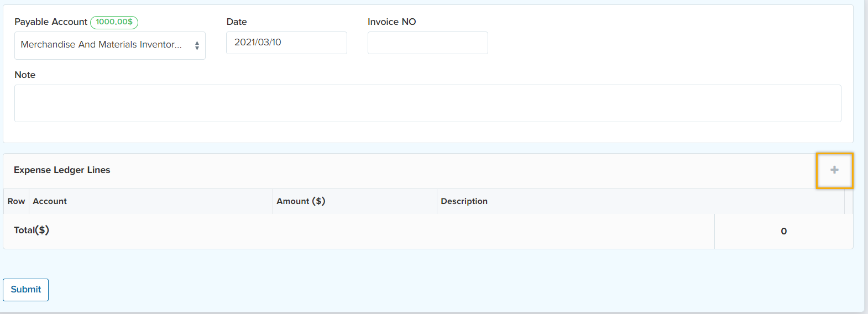Click the total amount value 0
This screenshot has width=868, height=314.
tap(783, 232)
